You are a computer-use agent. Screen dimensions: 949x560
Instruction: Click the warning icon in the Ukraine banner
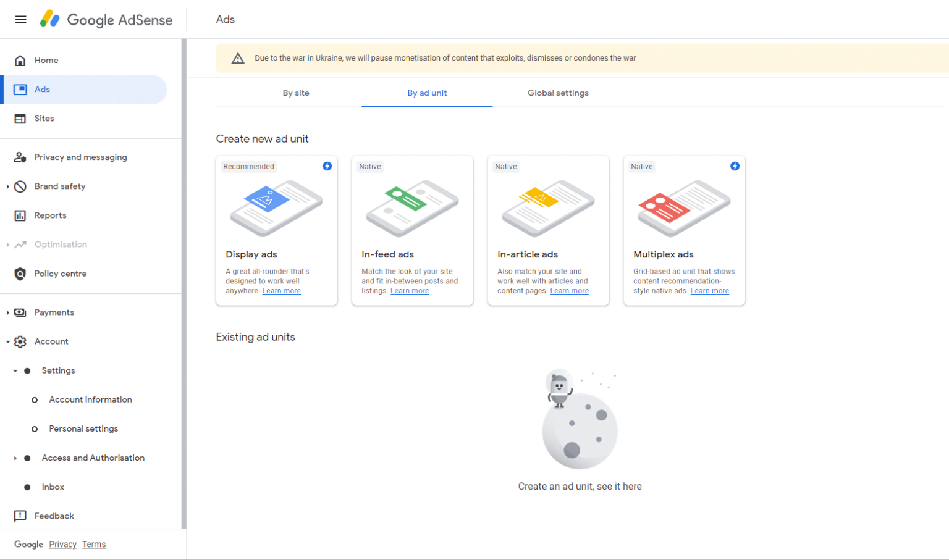238,57
